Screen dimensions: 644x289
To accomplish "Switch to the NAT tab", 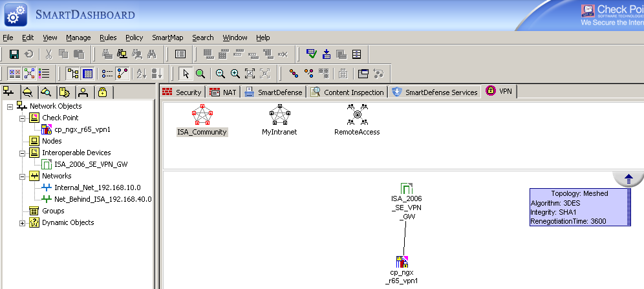I will pos(223,92).
